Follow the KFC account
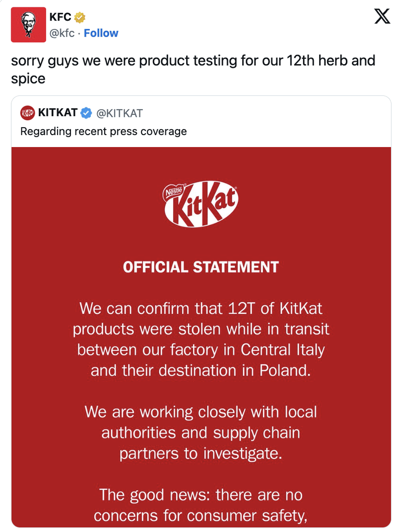Image resolution: width=397 pixels, height=532 pixels. pyautogui.click(x=101, y=33)
